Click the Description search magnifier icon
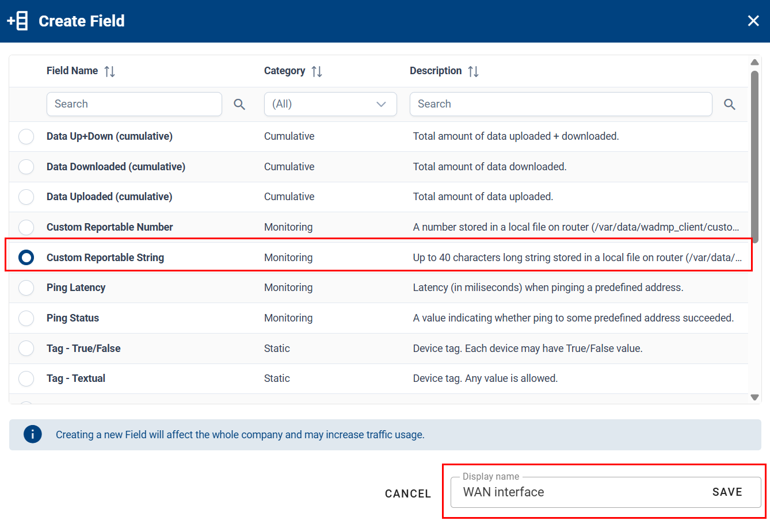The width and height of the screenshot is (770, 532). pos(729,104)
